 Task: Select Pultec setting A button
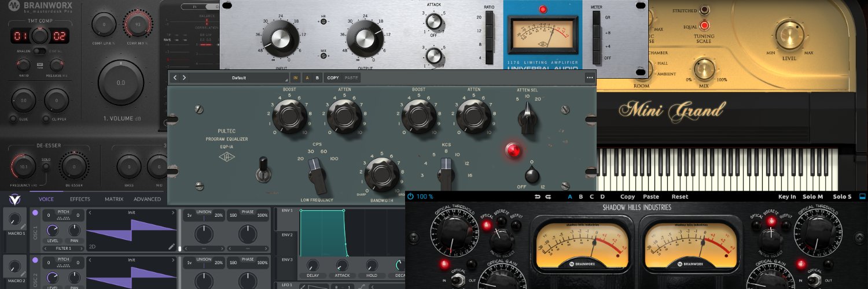307,77
